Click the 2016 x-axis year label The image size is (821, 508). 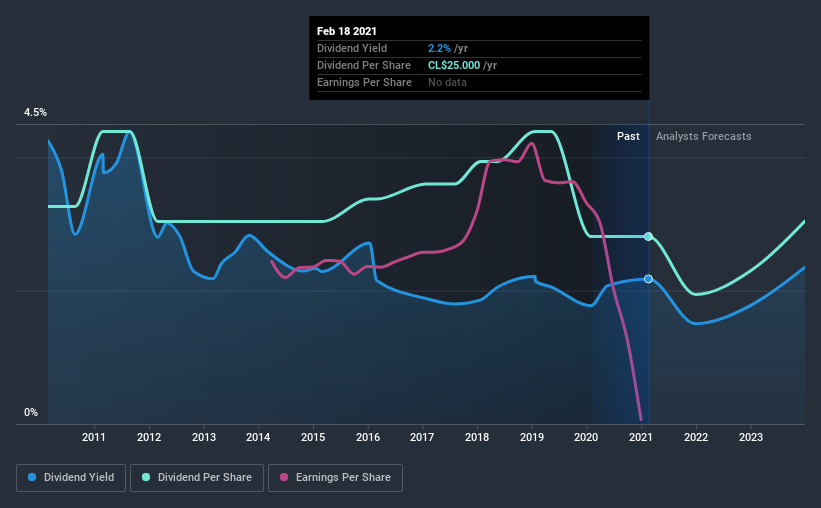point(368,437)
